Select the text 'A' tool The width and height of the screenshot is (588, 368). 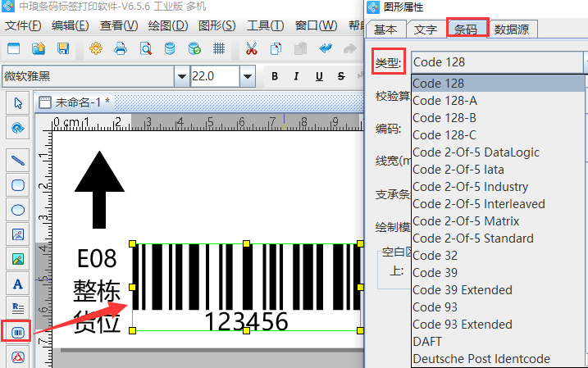tap(17, 284)
